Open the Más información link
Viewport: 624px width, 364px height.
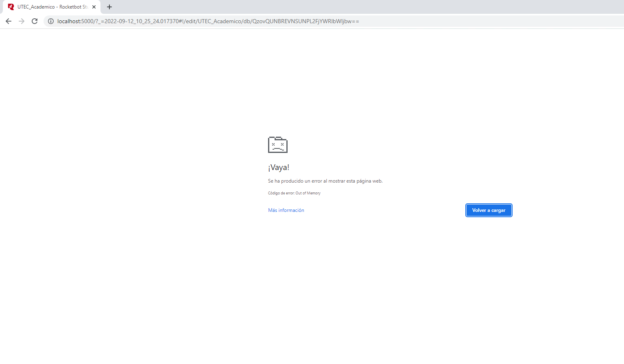coord(286,210)
